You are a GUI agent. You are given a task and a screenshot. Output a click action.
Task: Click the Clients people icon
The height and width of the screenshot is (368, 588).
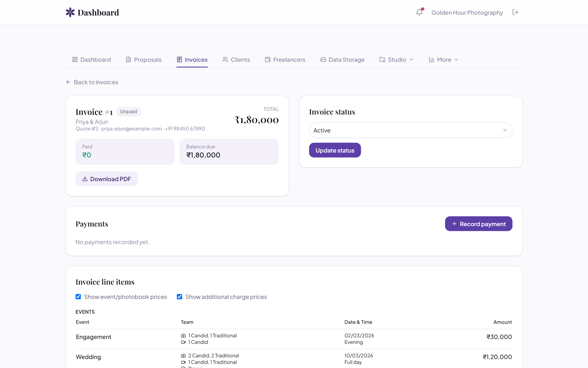(225, 60)
